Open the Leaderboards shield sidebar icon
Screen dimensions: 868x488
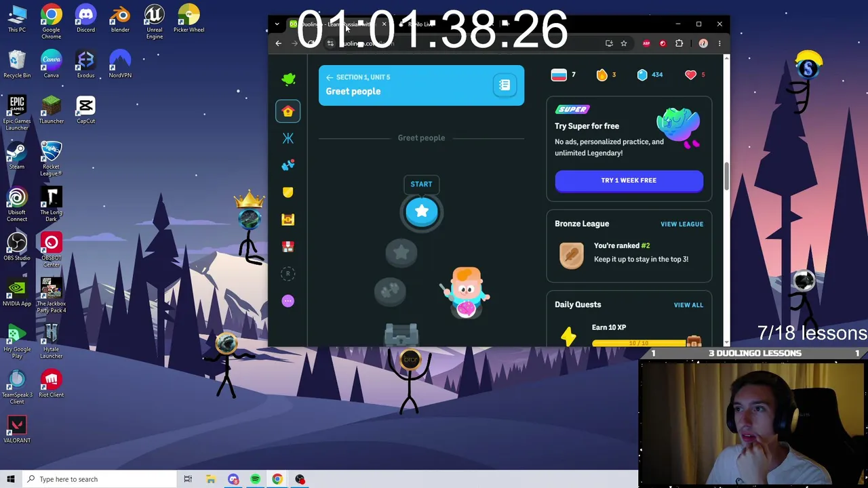(288, 192)
